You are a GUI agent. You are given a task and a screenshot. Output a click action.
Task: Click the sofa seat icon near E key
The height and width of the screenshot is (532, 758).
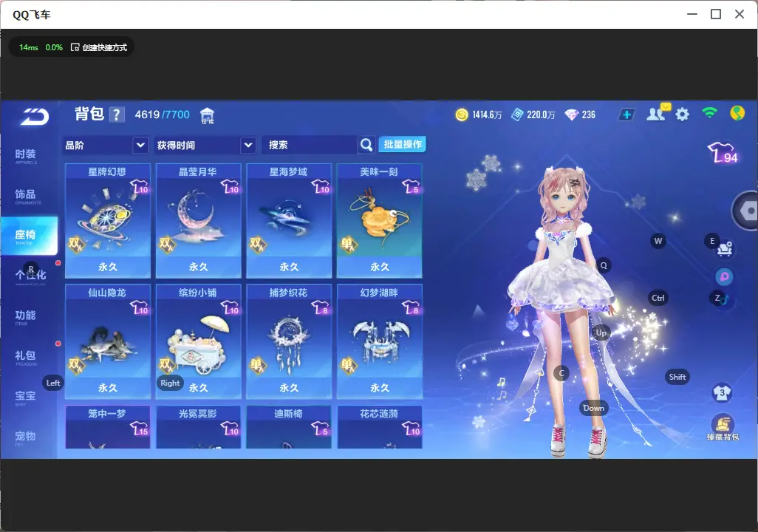coord(725,248)
